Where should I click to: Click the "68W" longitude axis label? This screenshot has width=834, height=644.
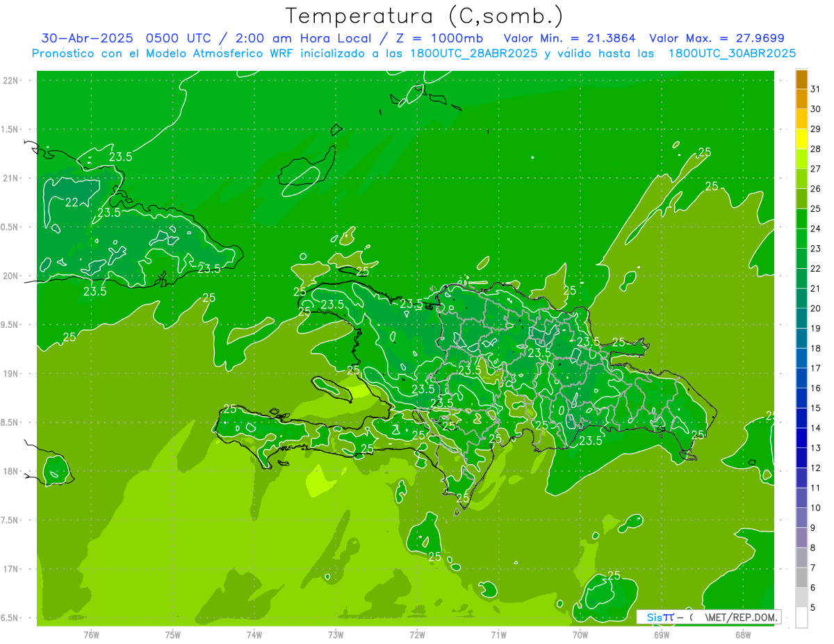[x=743, y=634]
